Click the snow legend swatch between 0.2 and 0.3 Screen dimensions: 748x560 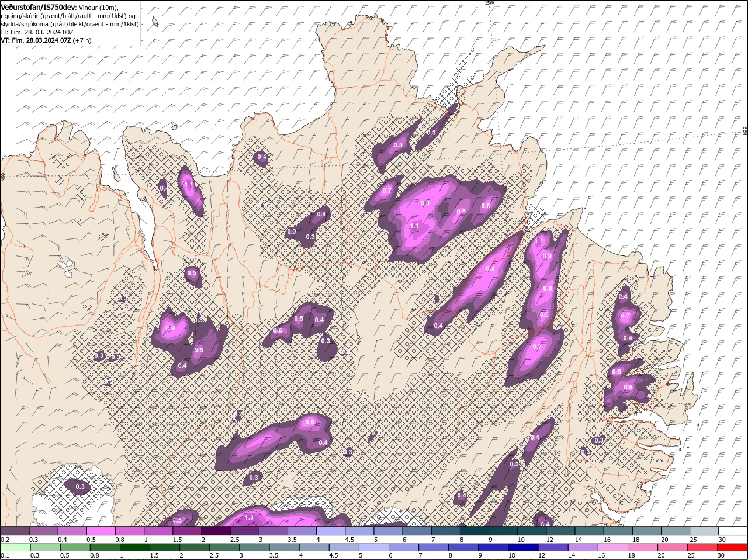pyautogui.click(x=15, y=531)
